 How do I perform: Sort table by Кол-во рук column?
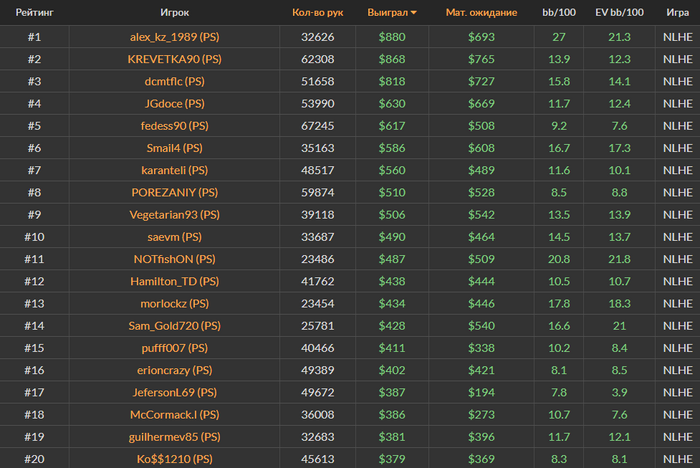coord(317,13)
